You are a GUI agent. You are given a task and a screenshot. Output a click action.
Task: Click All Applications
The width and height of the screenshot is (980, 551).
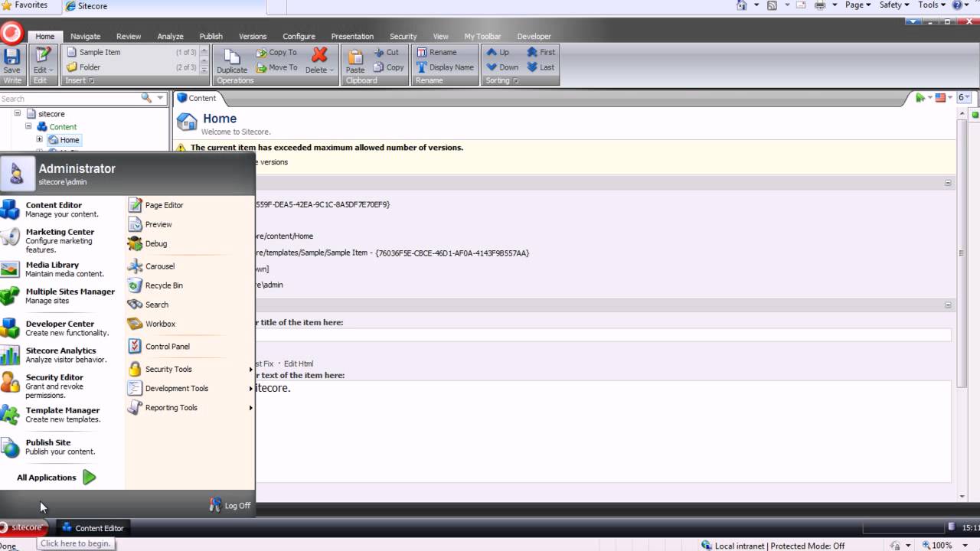[56, 478]
